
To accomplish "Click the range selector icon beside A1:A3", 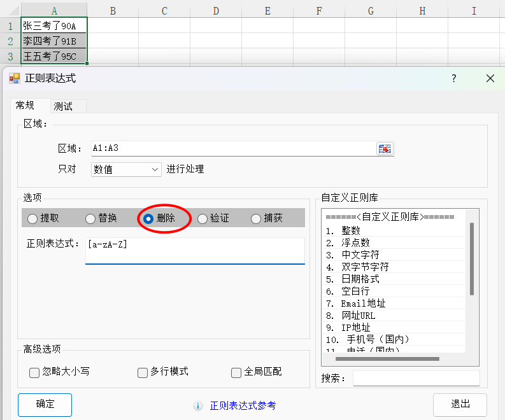I will coord(385,149).
